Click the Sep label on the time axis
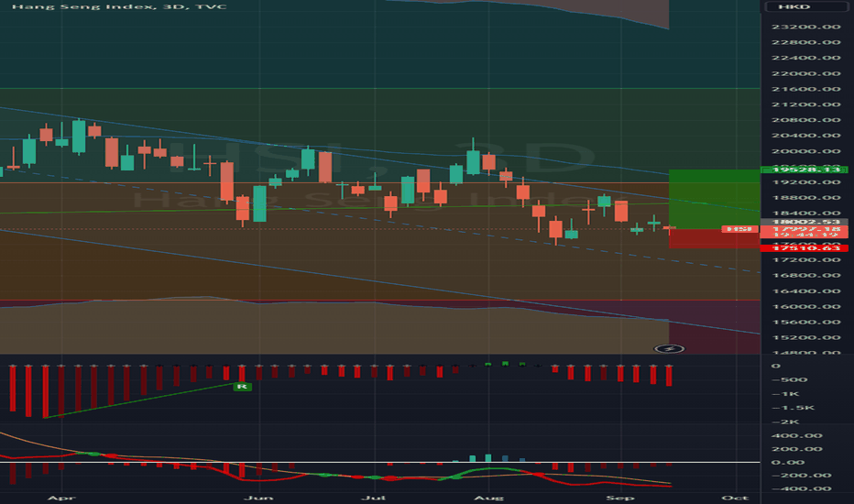854x504 pixels. tap(620, 498)
